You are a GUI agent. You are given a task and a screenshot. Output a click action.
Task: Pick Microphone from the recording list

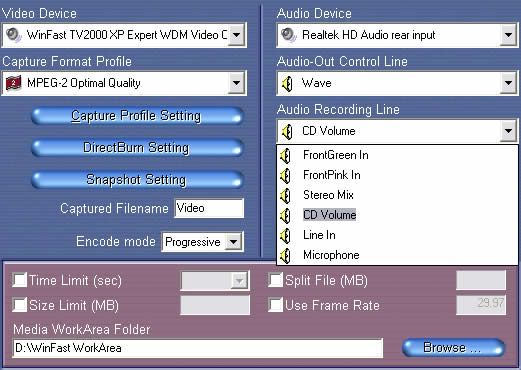tap(397, 255)
